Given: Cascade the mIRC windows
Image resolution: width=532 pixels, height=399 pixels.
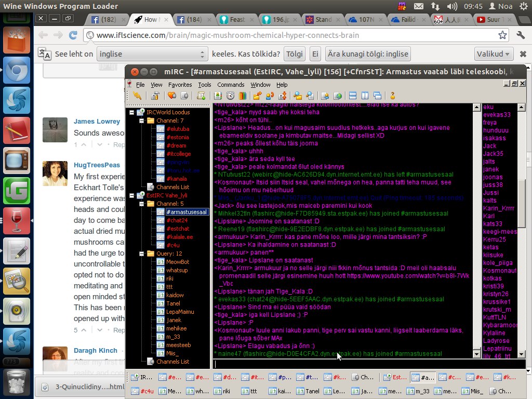Looking at the screenshot, I should coord(377,96).
